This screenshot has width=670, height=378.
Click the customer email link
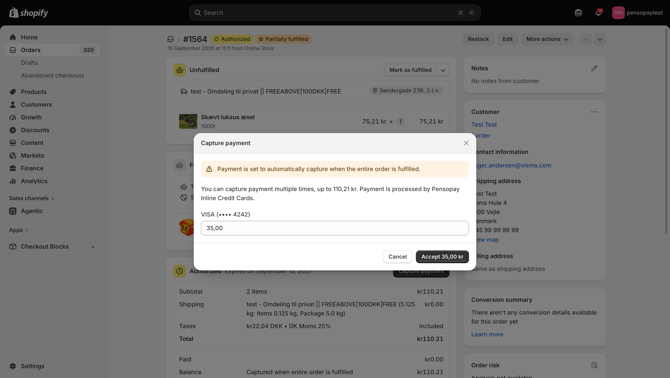[513, 165]
